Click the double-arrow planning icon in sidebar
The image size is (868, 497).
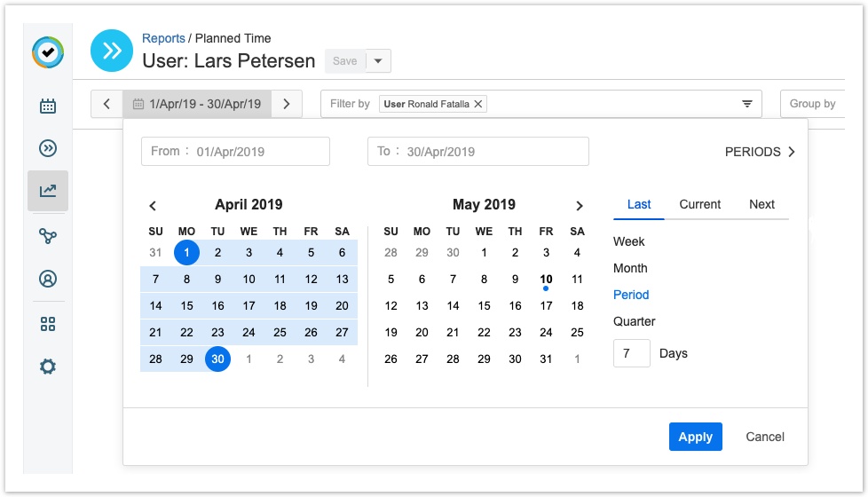[48, 148]
